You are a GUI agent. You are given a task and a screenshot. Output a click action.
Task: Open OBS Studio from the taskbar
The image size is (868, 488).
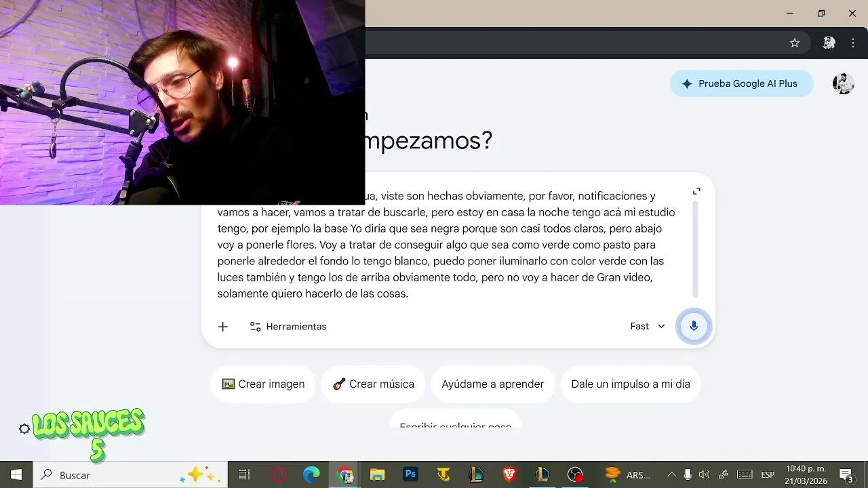[x=575, y=475]
